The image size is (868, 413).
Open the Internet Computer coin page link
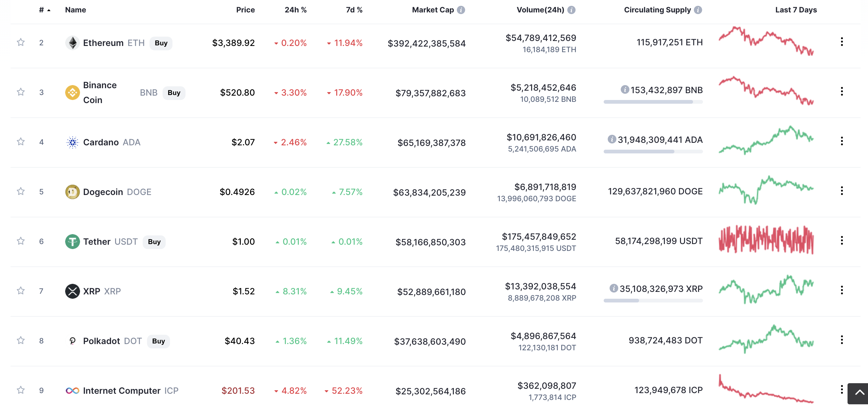[131, 391]
